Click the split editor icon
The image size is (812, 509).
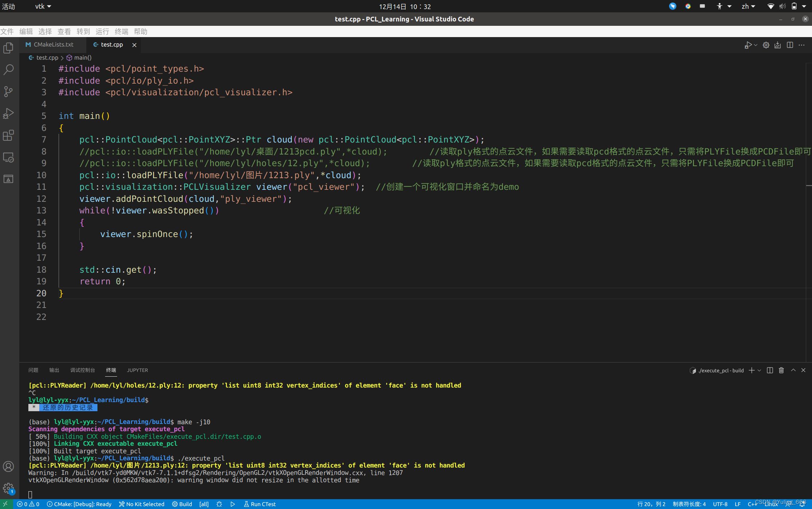[x=789, y=45]
